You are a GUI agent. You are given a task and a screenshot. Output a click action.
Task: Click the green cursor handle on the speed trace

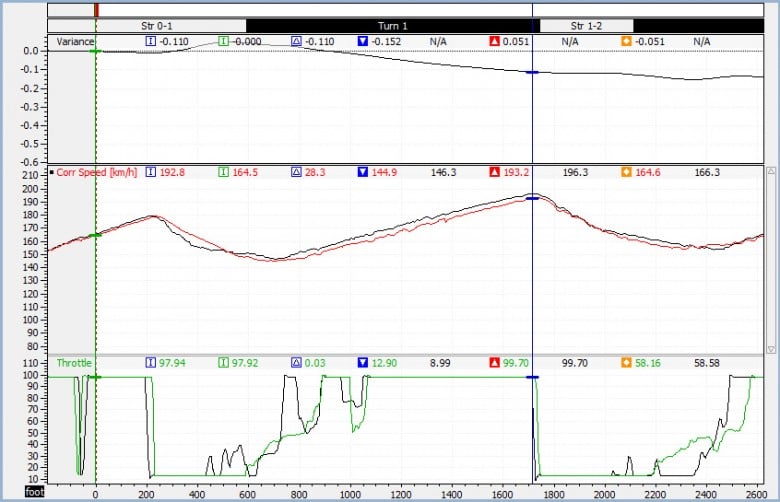click(95, 235)
